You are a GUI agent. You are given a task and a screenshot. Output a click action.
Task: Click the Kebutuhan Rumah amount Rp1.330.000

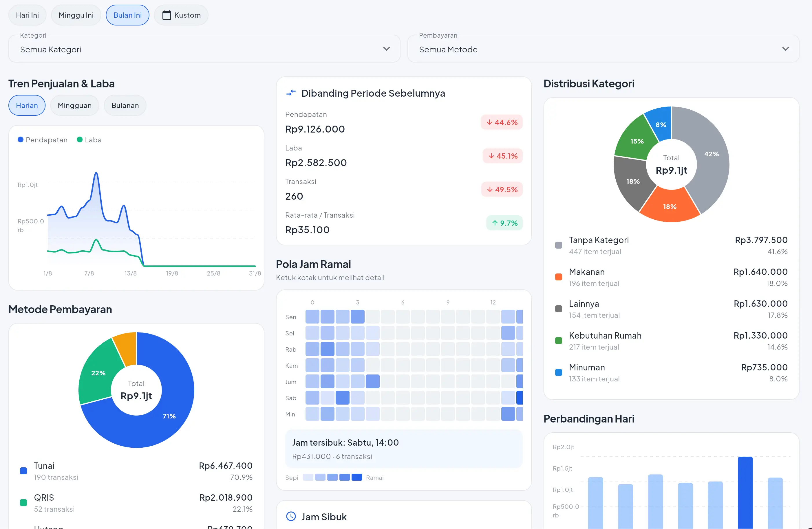[x=760, y=335]
